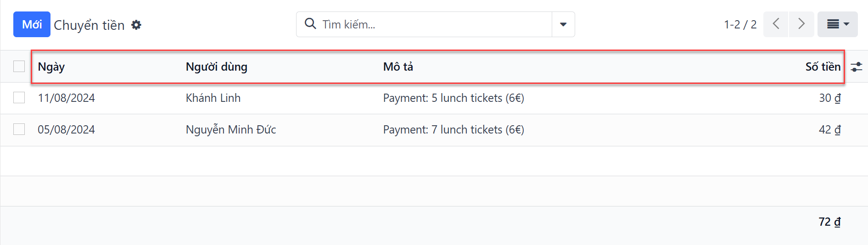The height and width of the screenshot is (245, 868).
Task: Click the Mới button
Action: point(32,24)
